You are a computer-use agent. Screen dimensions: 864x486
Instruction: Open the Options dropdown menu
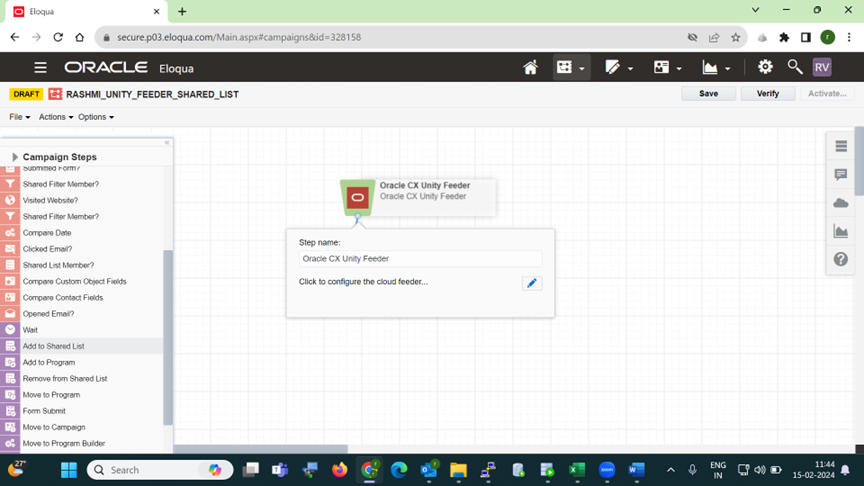coord(96,117)
